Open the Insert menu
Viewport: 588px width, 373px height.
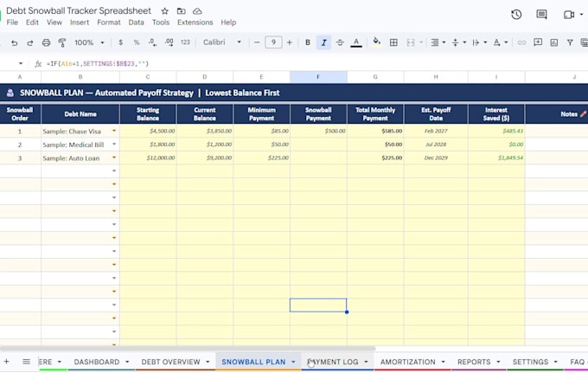tap(80, 23)
